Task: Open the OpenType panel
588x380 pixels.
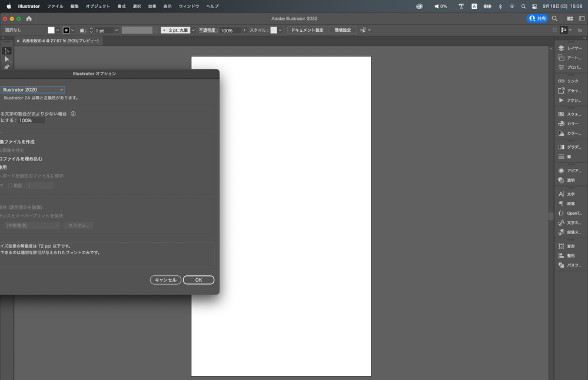Action: point(570,213)
